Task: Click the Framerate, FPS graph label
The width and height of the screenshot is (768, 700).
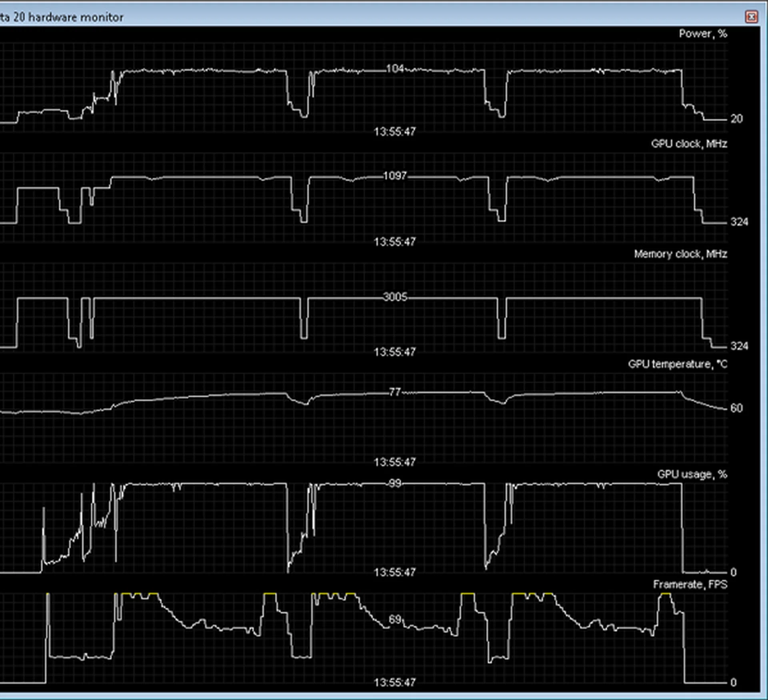Action: (x=690, y=584)
